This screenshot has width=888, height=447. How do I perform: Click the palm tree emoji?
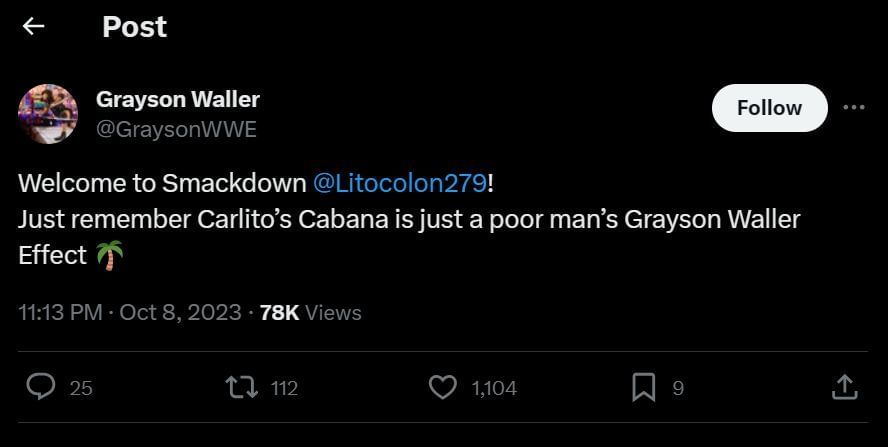tap(110, 256)
